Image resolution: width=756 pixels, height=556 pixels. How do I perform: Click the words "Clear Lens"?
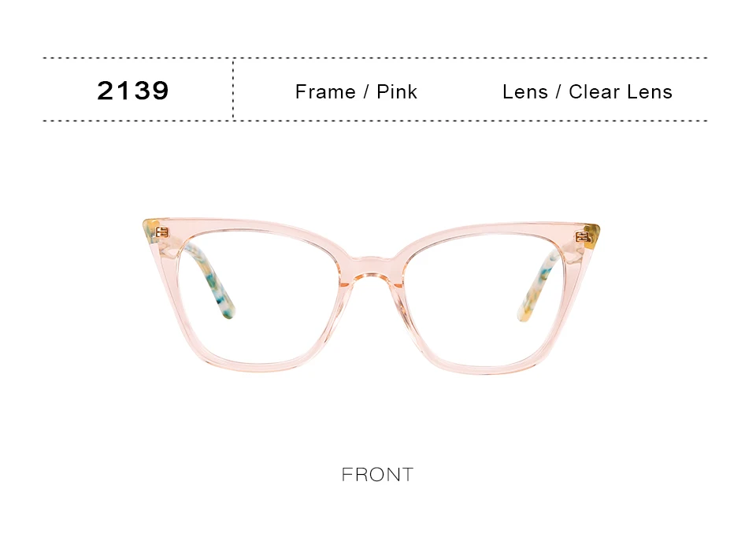621,91
